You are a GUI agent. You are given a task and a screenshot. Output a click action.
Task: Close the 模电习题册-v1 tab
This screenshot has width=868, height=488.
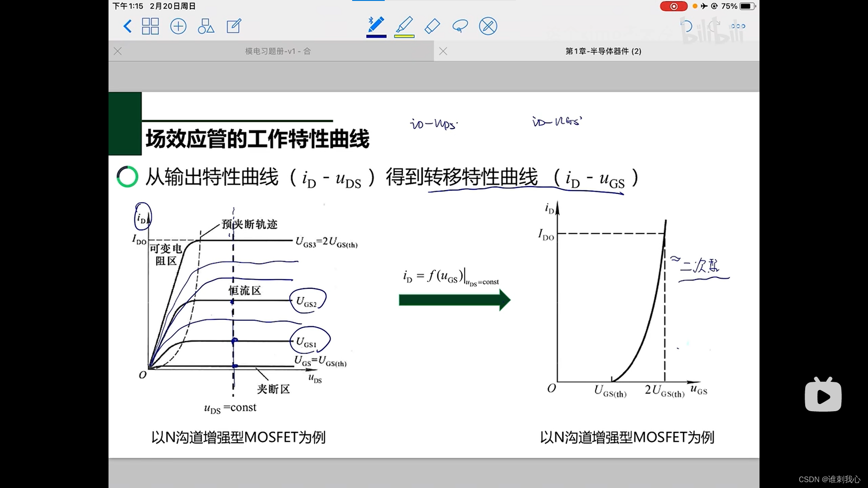tap(118, 51)
